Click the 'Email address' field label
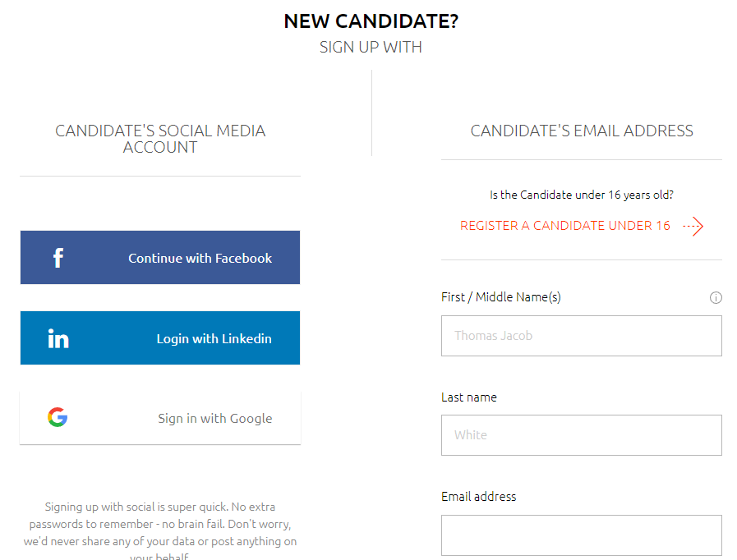 pos(478,497)
